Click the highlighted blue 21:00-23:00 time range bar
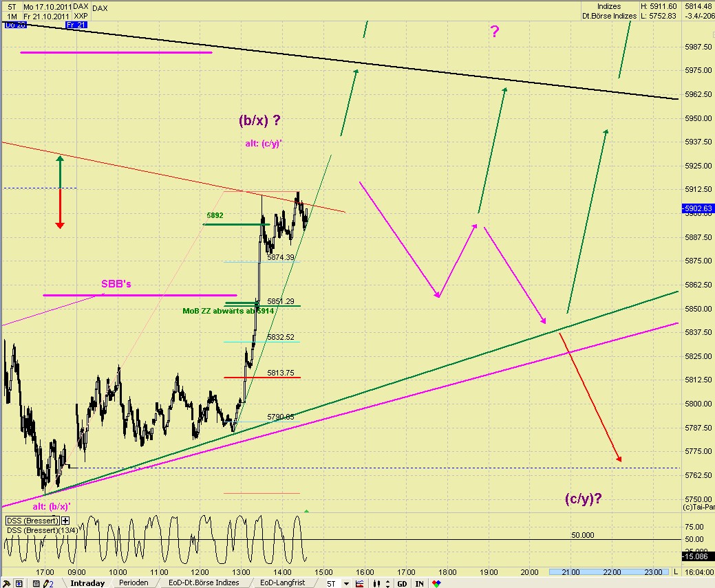Image resolution: width=715 pixels, height=588 pixels. click(608, 571)
